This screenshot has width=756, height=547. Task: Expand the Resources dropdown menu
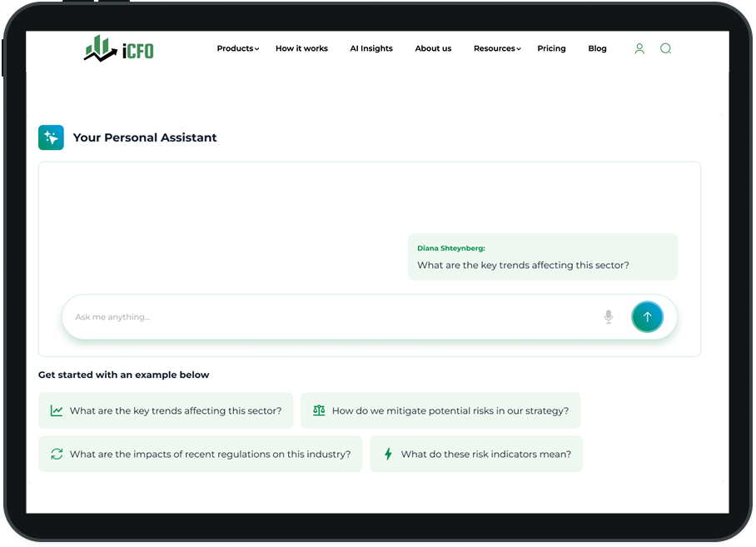coord(497,49)
